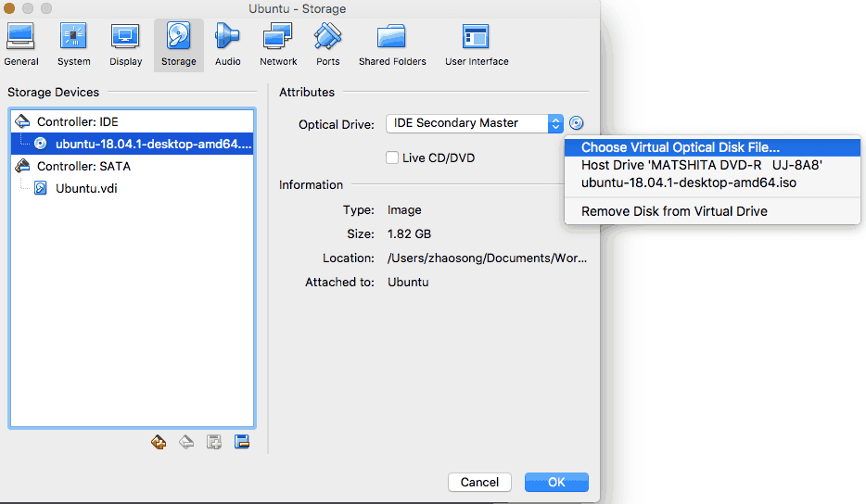Viewport: 866px width, 504px height.
Task: Click the remove selected controller icon
Action: click(x=186, y=442)
